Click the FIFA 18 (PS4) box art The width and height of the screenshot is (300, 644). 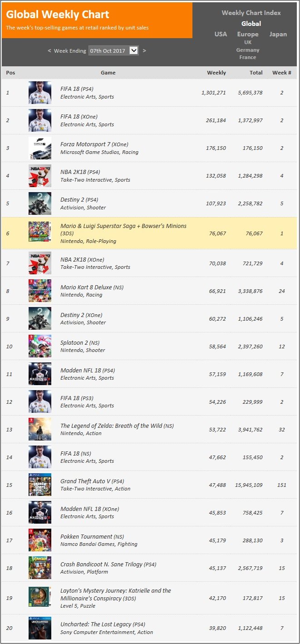tap(40, 93)
